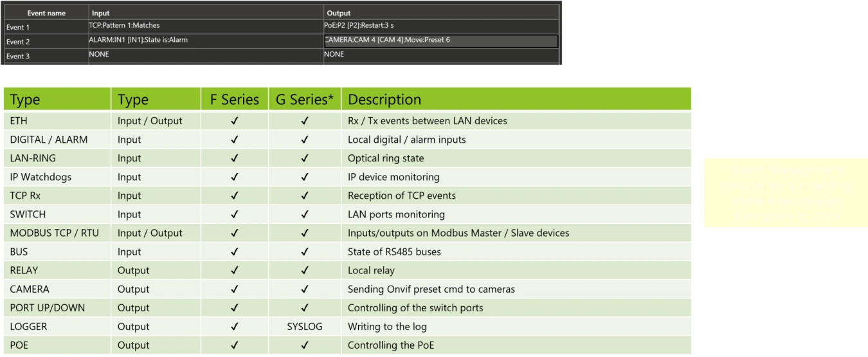
Task: Click the F Series checkmark for CAMERA
Action: pos(235,289)
